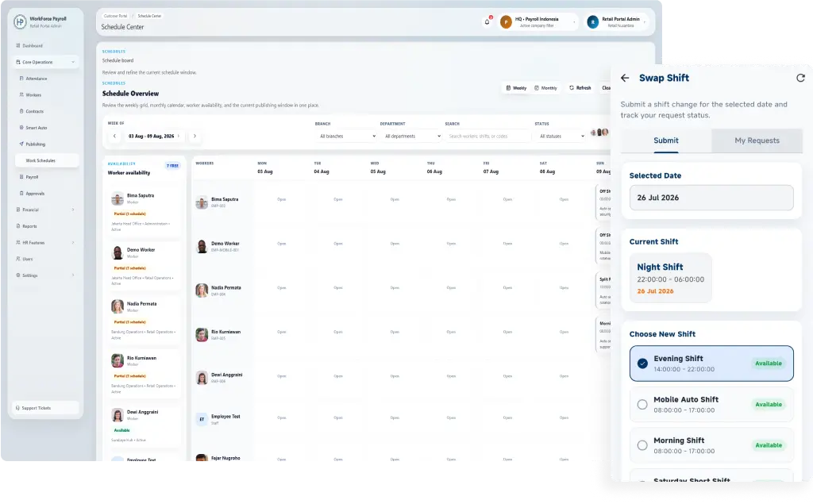The height and width of the screenshot is (504, 813).
Task: Click Demo Worker's Monday 03 Aug Open cell
Action: [x=282, y=244]
